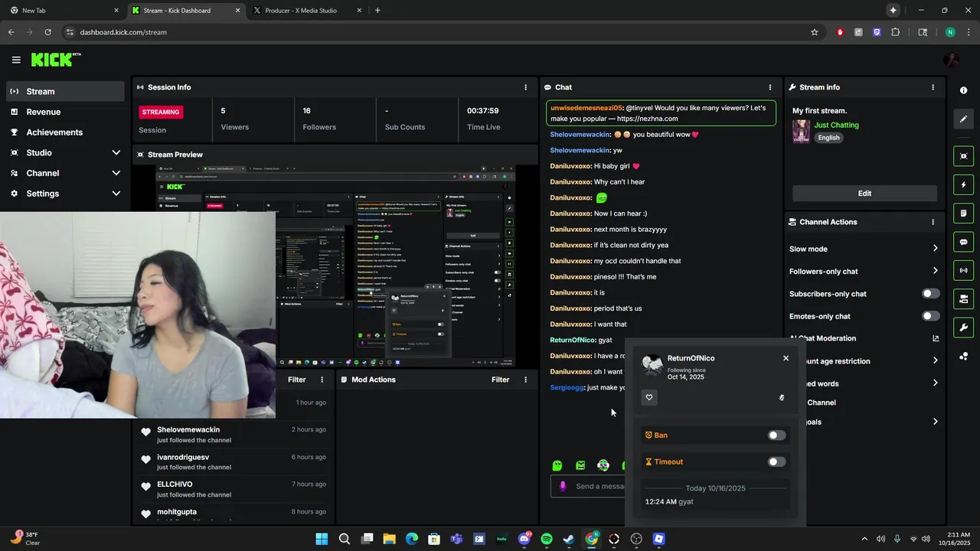
Task: Click the broadcast signal icon in right sidebar
Action: pyautogui.click(x=963, y=270)
